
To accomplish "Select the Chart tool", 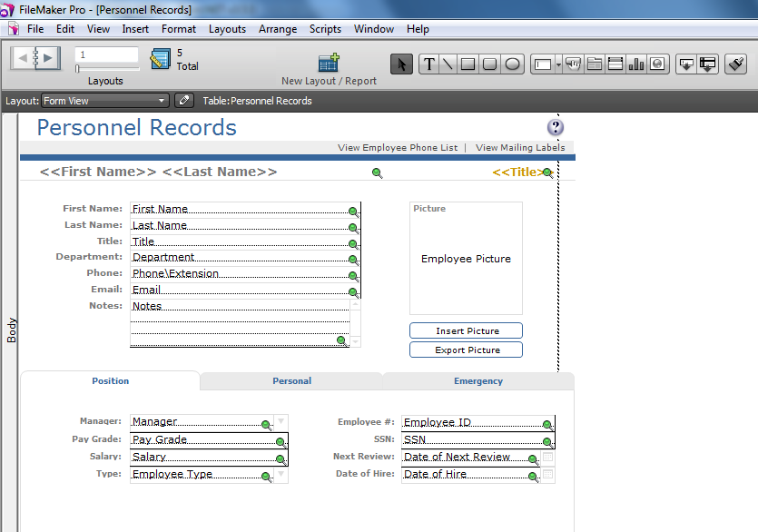I will [636, 64].
